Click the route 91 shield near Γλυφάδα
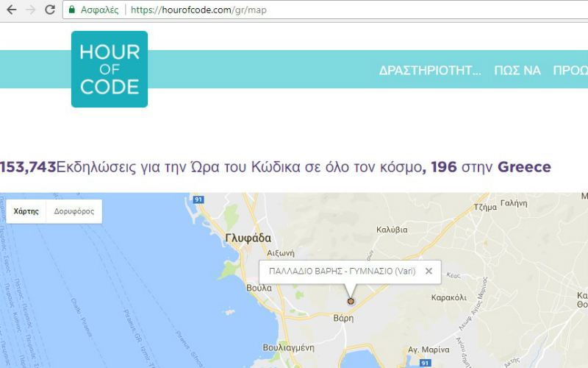588x368 pixels. tap(198, 199)
